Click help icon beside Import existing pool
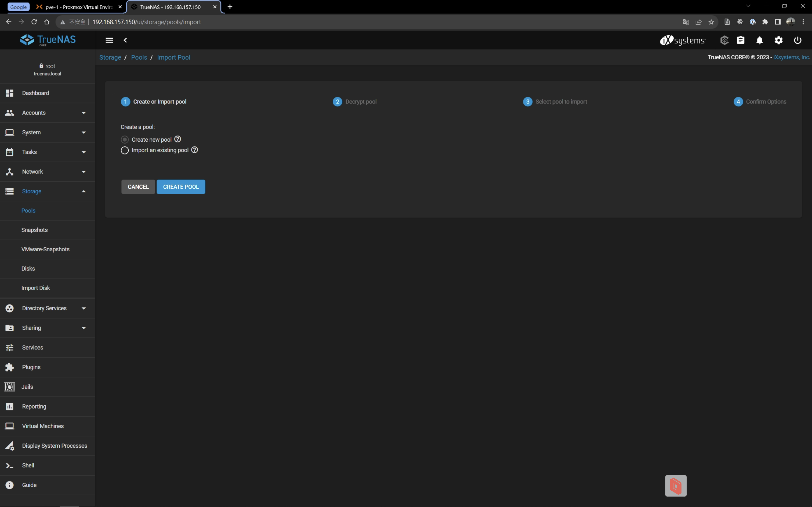 (195, 150)
